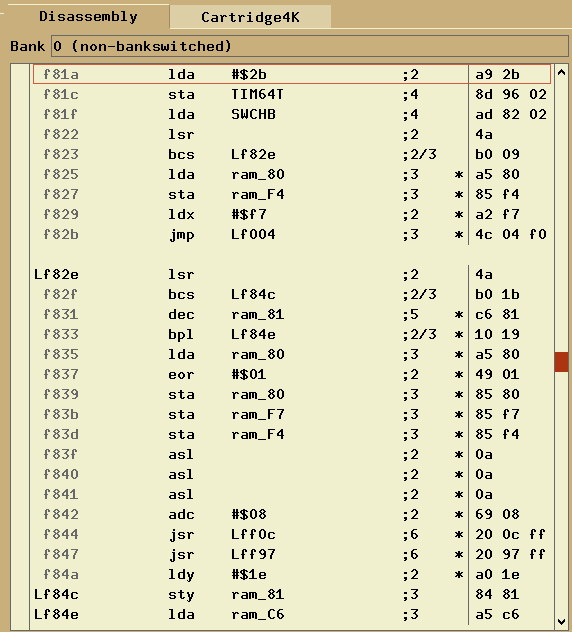572x632 pixels.
Task: Click the Bank 0 (non-bankswitched) field
Action: (310, 46)
